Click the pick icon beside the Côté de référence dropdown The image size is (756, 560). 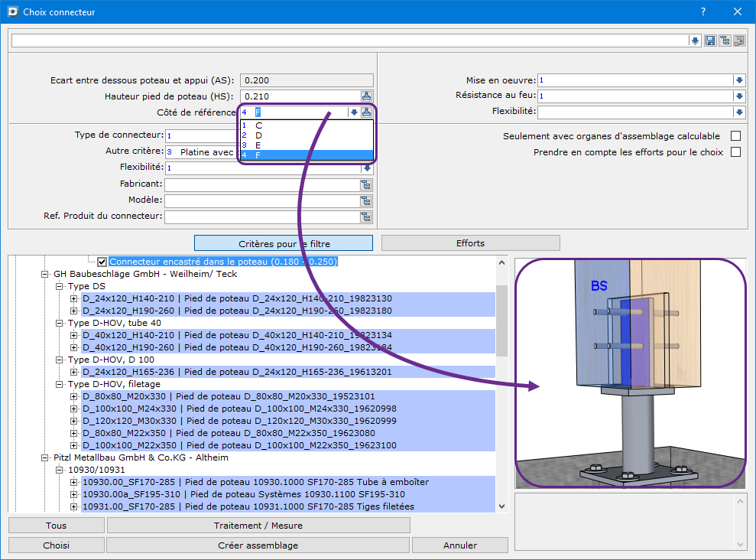(367, 112)
